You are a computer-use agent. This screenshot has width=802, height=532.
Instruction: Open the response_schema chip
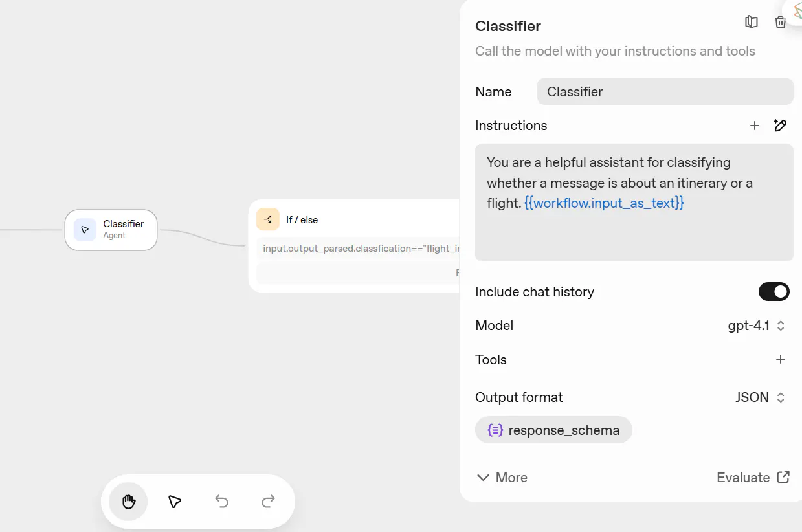pos(553,430)
